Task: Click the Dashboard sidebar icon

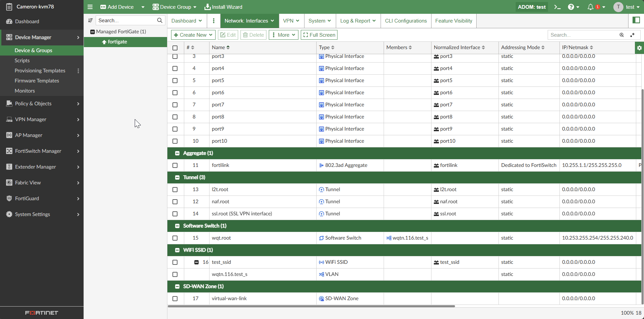Action: [9, 22]
